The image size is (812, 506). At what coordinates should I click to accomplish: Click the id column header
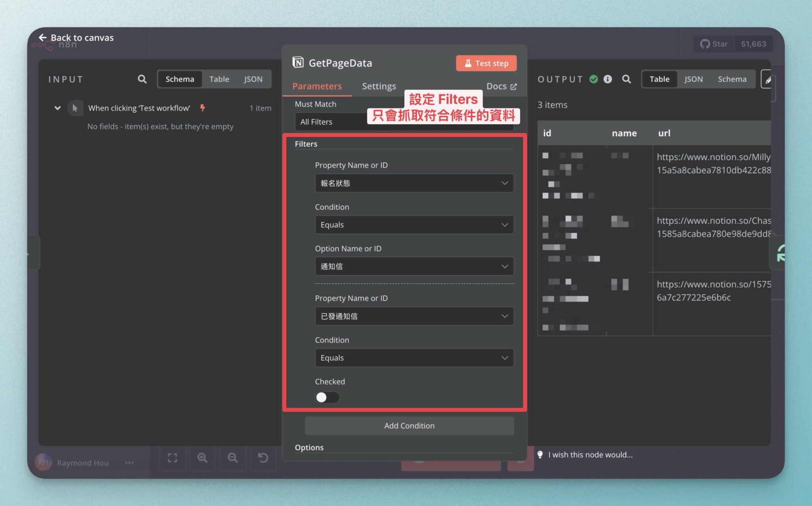pos(547,133)
